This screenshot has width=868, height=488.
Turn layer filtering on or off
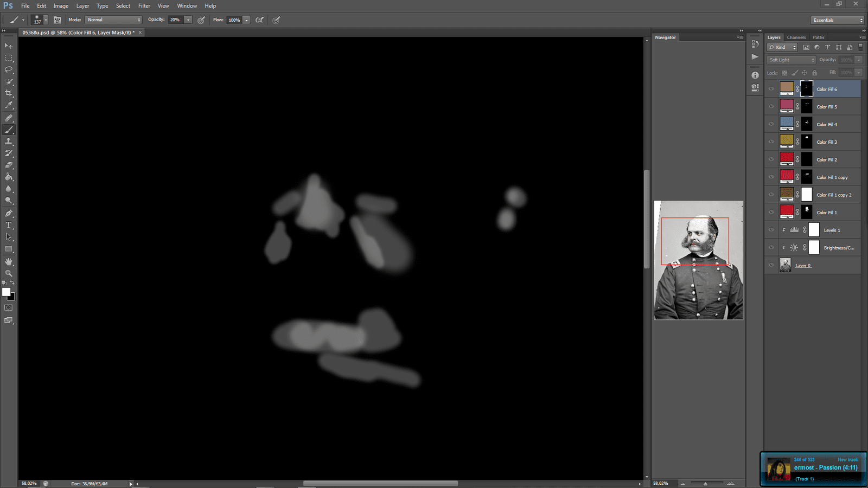860,47
